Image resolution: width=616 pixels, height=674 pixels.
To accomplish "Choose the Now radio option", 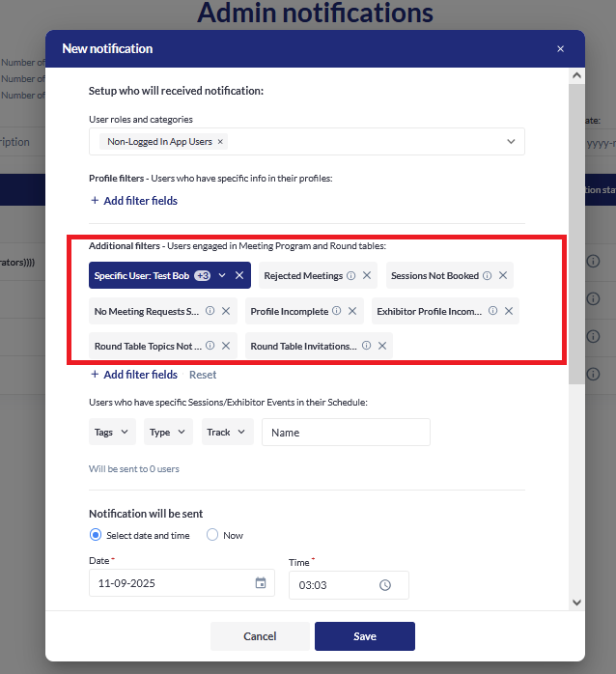I will 212,535.
